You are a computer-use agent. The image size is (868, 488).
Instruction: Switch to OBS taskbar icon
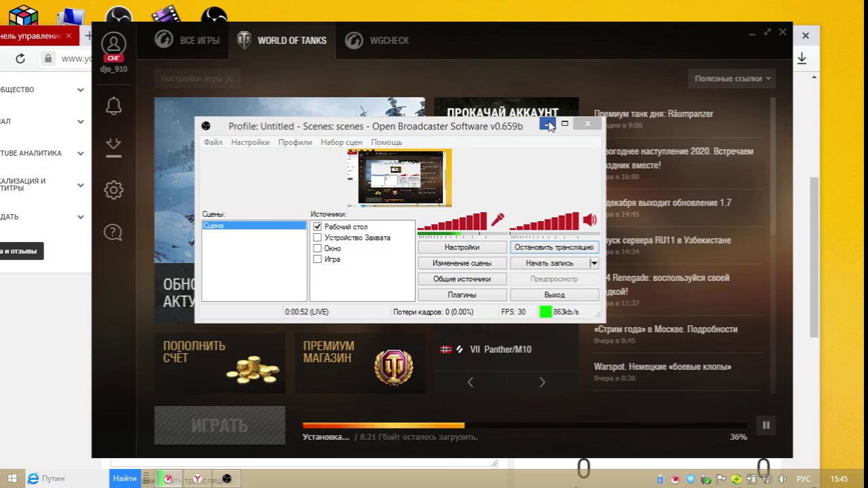(226, 479)
